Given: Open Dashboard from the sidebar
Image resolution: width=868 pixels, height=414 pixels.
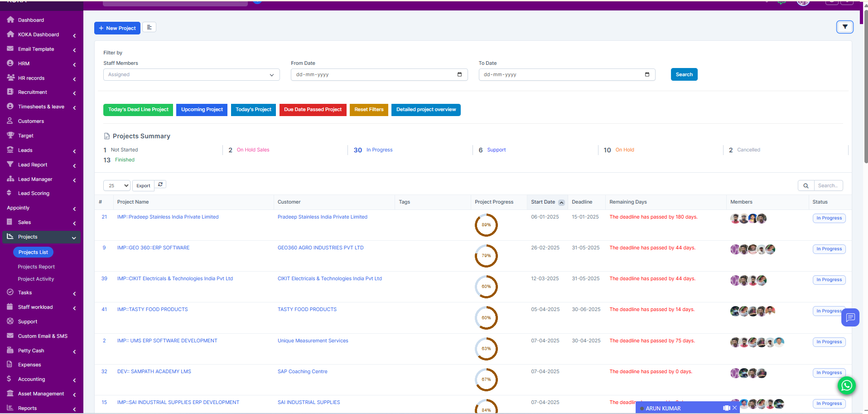Looking at the screenshot, I should point(31,20).
